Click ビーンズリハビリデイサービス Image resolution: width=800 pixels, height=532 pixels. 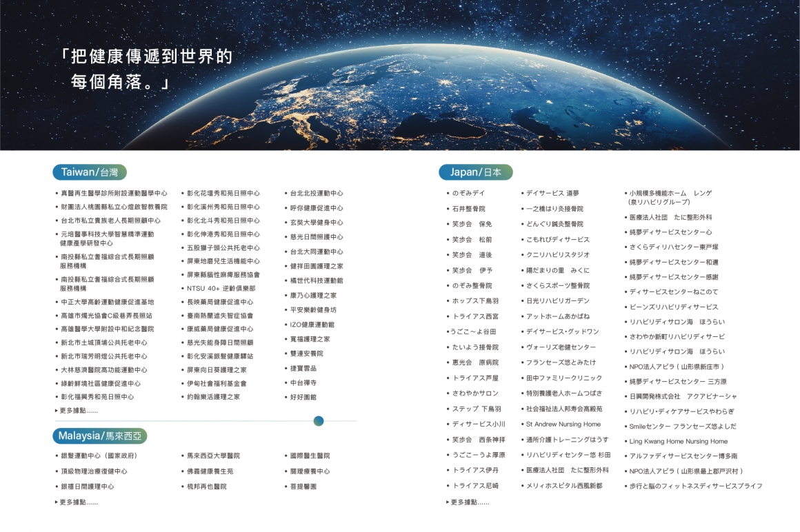[674, 307]
